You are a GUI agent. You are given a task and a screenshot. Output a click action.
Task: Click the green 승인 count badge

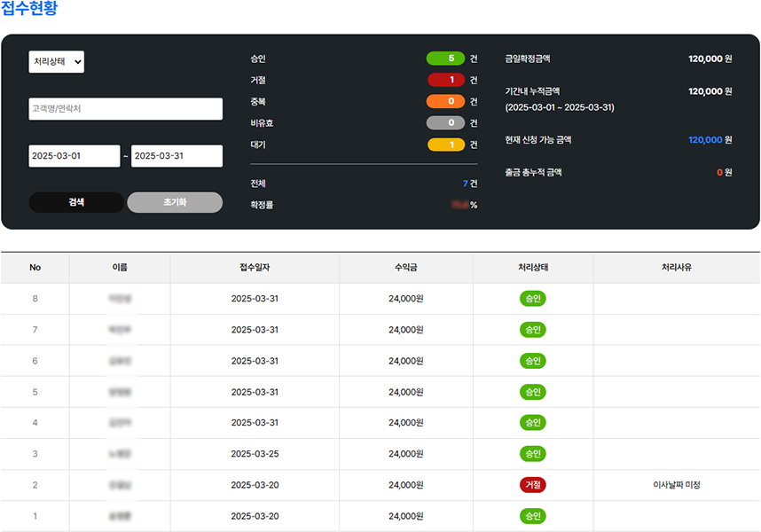pos(445,59)
